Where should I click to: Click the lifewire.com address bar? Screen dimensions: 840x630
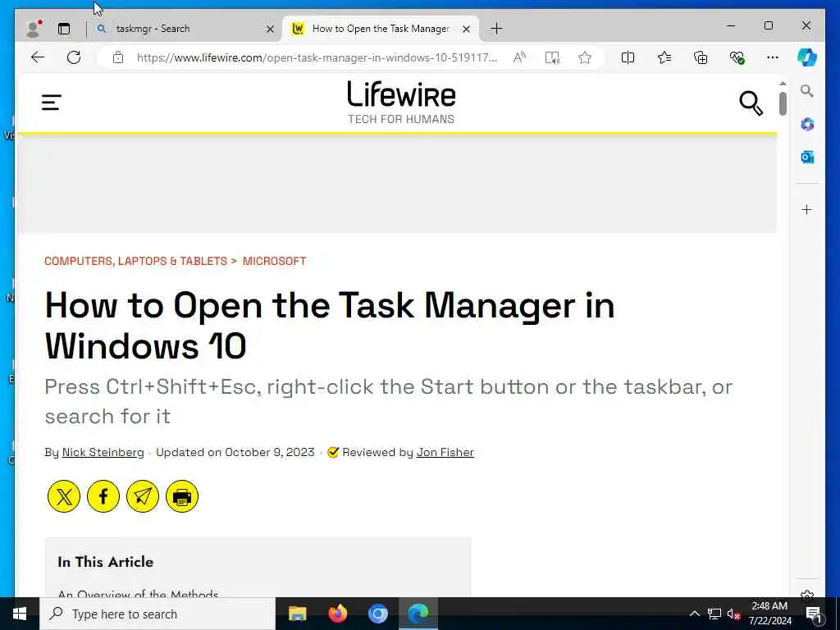tap(317, 58)
